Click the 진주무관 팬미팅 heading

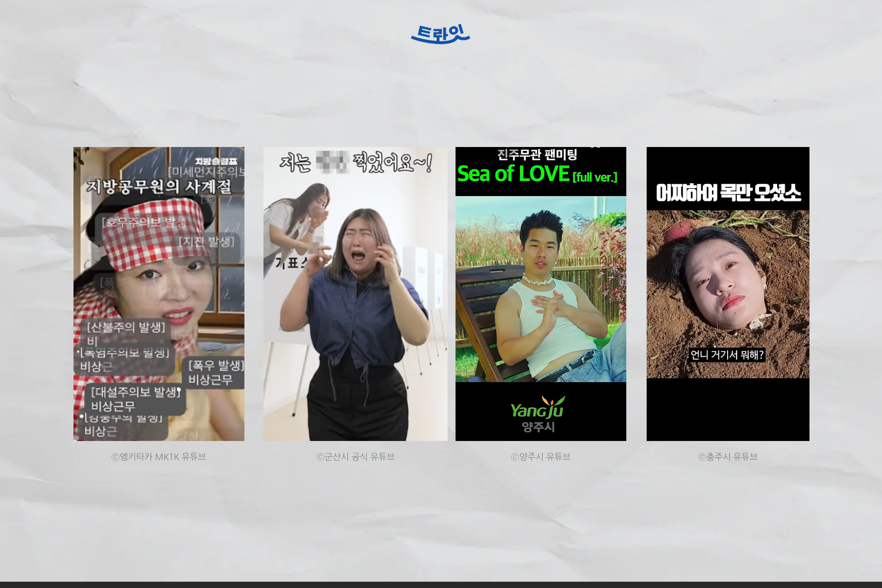point(537,155)
